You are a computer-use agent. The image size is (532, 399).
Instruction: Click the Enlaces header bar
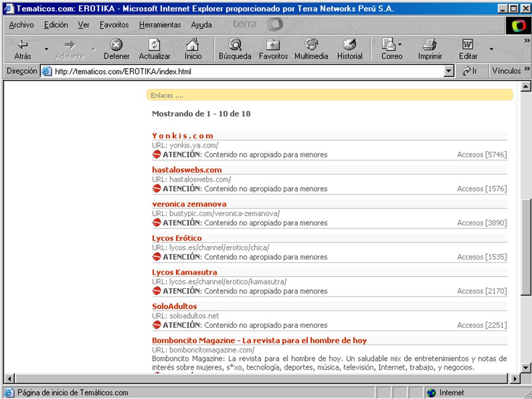coord(330,95)
